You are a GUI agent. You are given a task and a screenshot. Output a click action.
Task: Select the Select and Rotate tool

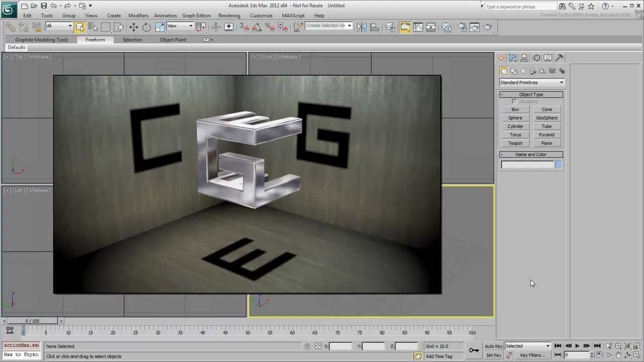pos(146,27)
